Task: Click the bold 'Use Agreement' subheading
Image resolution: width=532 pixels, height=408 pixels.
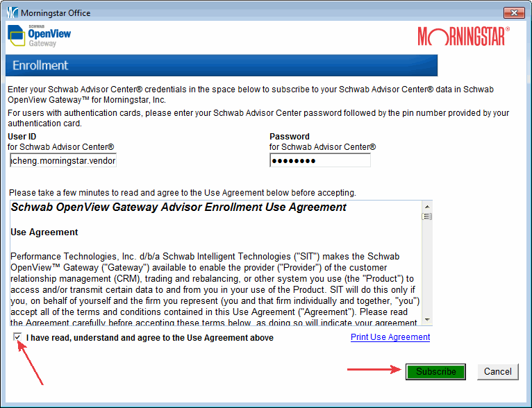Action: (x=44, y=232)
